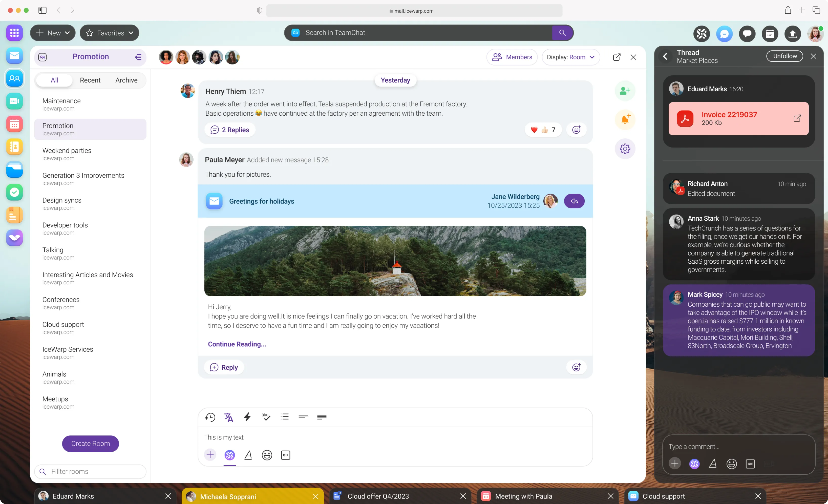Click the notification bell icon beside chat
The height and width of the screenshot is (504, 828).
pyautogui.click(x=625, y=120)
